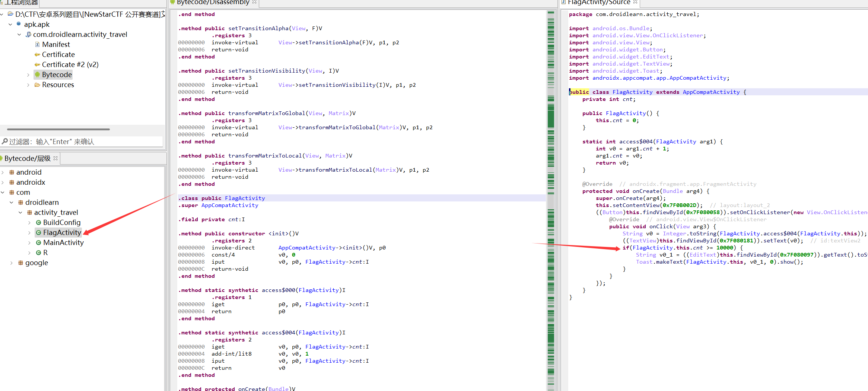This screenshot has height=391, width=868.
Task: Collapse the droidlearn package
Action: pyautogui.click(x=11, y=202)
